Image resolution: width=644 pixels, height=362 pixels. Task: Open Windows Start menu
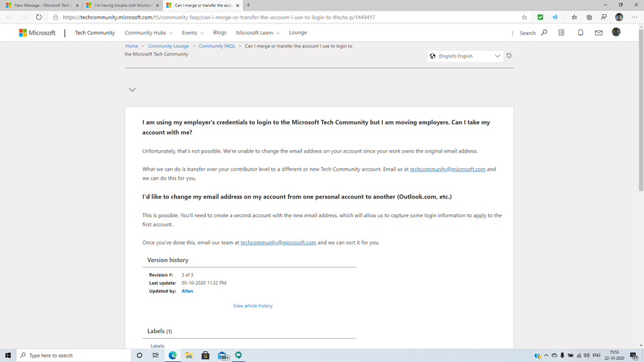tap(8, 356)
